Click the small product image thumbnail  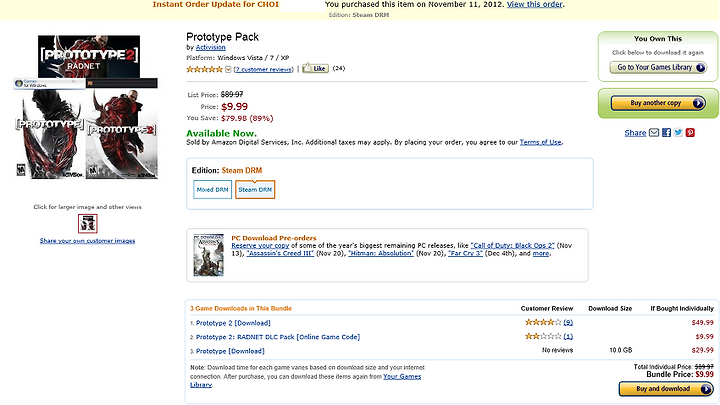click(x=87, y=224)
